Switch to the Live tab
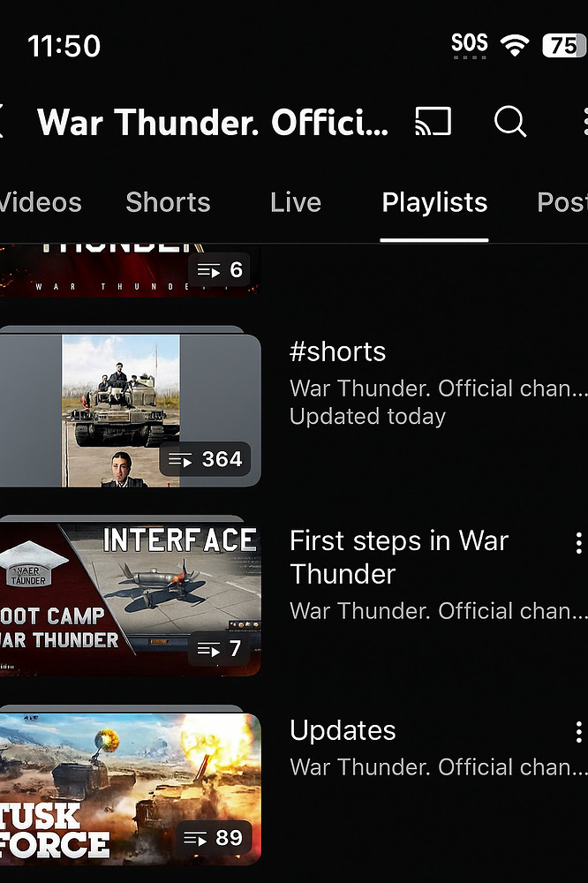The height and width of the screenshot is (883, 588). click(296, 202)
